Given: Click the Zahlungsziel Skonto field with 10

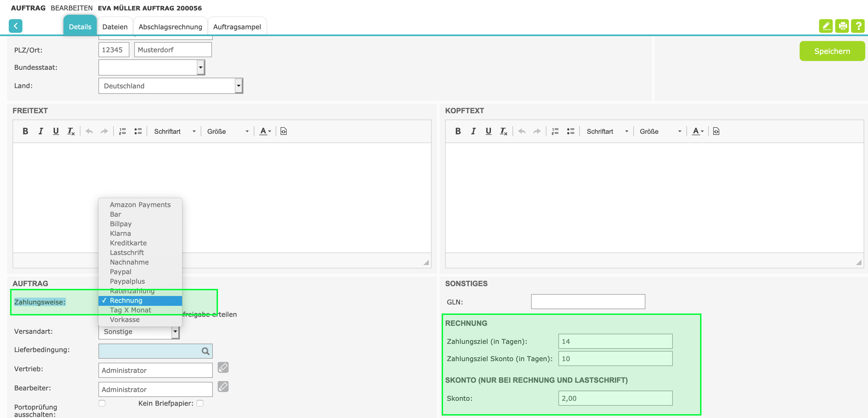Looking at the screenshot, I should point(615,359).
